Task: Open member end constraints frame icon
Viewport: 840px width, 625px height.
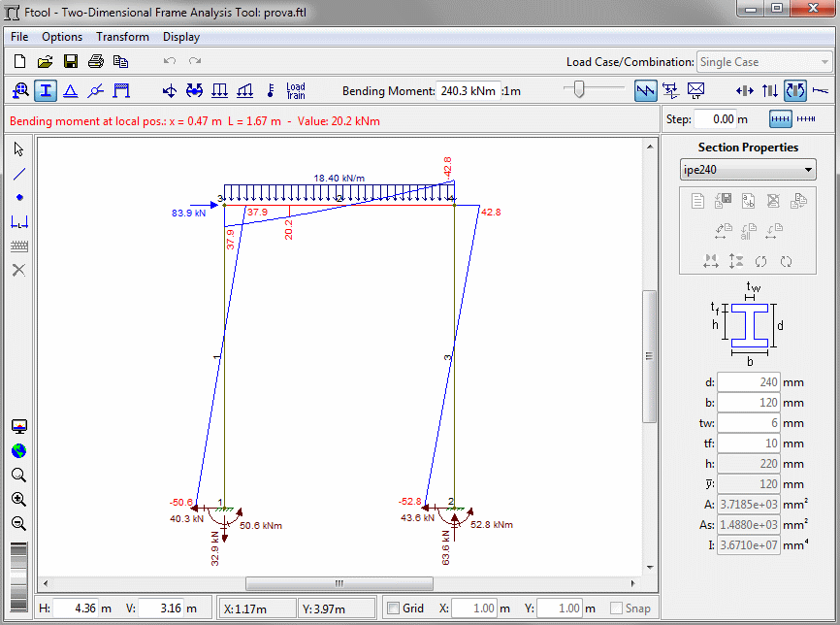Action: click(x=121, y=90)
